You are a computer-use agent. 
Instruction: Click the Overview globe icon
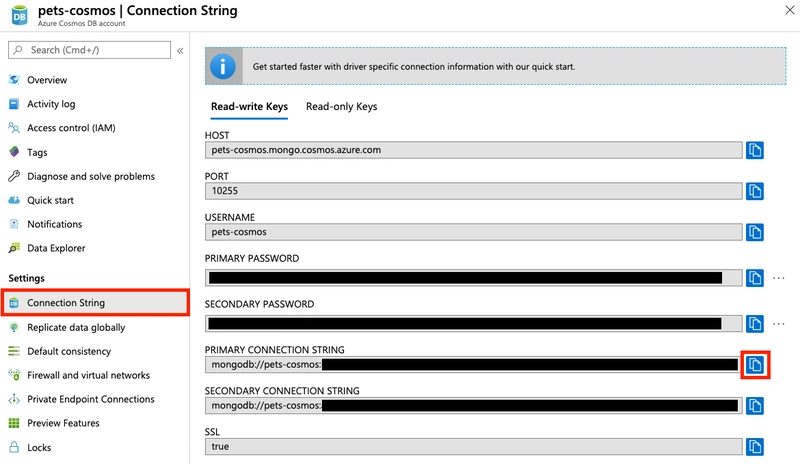point(14,80)
